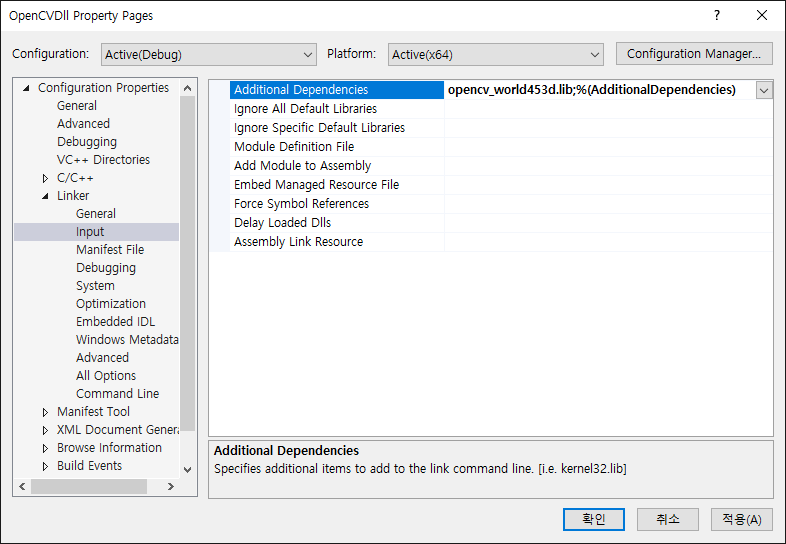Image resolution: width=786 pixels, height=544 pixels.
Task: Cancel with the 취소 button
Action: point(668,519)
